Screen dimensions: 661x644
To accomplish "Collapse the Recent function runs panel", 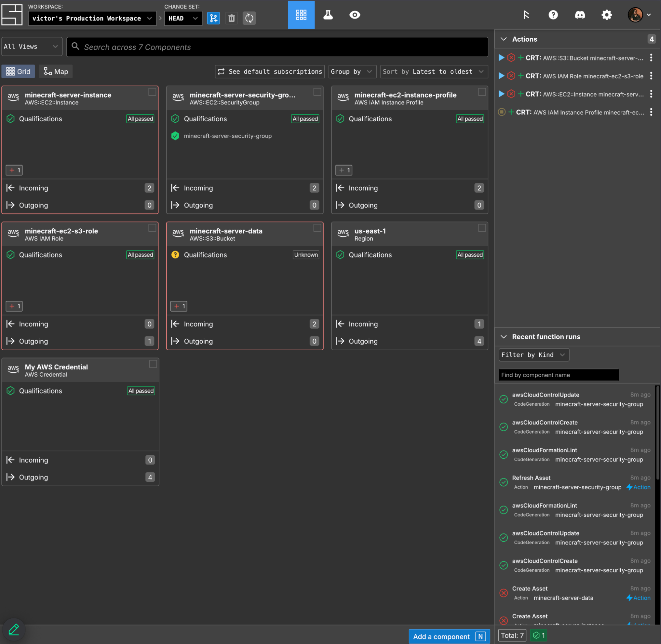I will (x=504, y=337).
